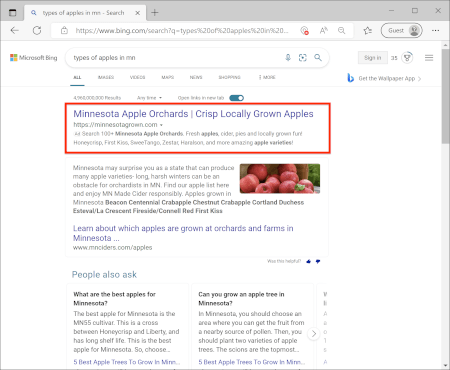Click the search magnifier in Bing search box
Image resolution: width=450 pixels, height=370 pixels.
point(318,58)
